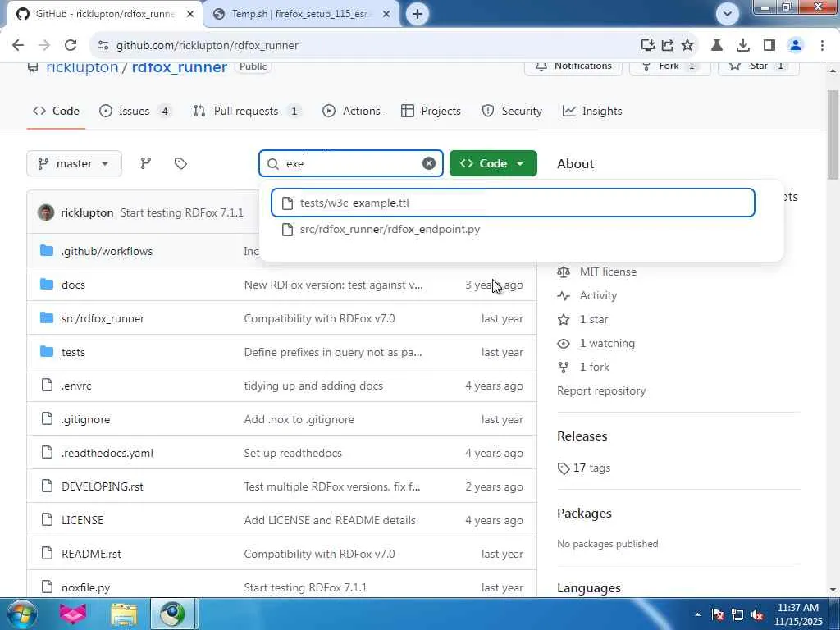This screenshot has height=630, width=840.
Task: Open the Projects tab
Action: (431, 111)
